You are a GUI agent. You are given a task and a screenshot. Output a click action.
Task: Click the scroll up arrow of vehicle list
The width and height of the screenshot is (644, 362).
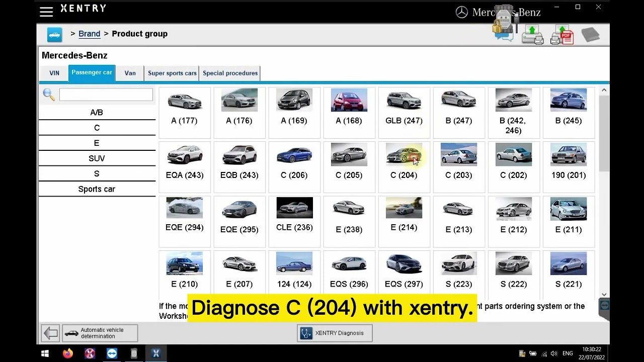[604, 90]
